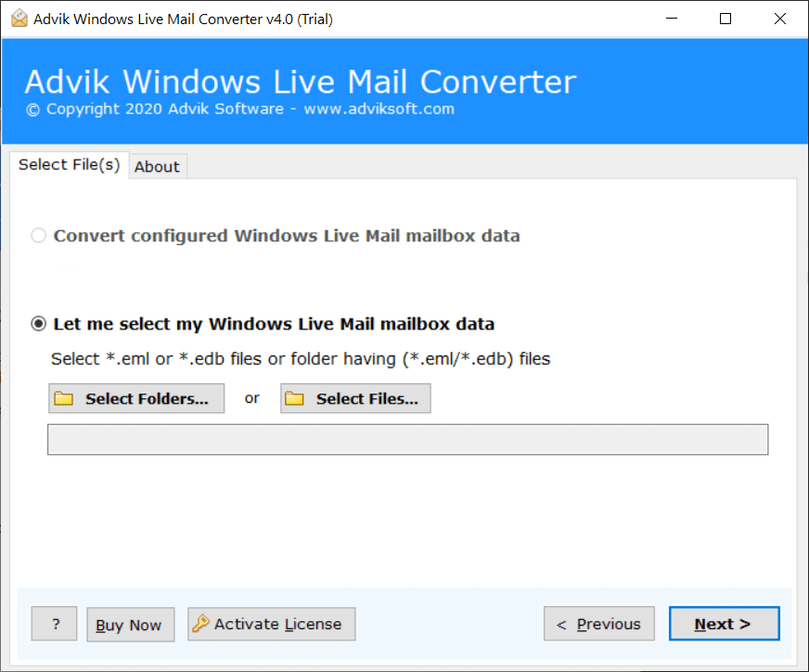Close the Advik converter window
The width and height of the screenshot is (809, 672).
point(780,19)
